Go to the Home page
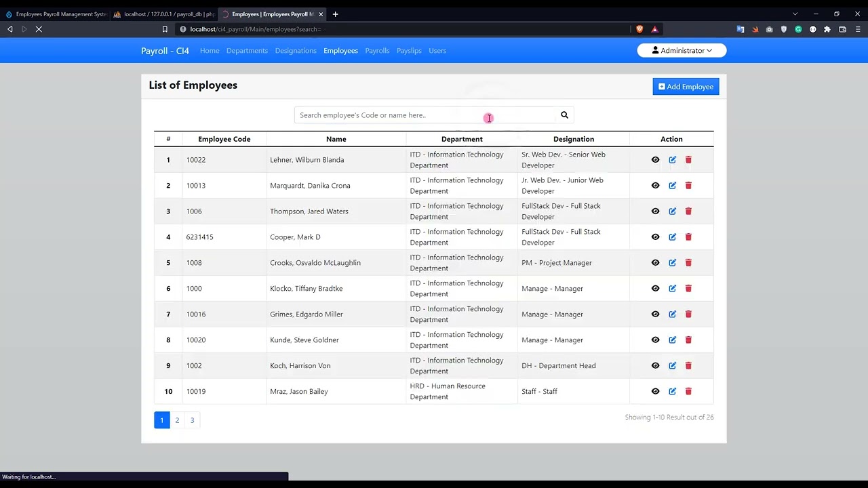Viewport: 868px width, 488px height. [210, 51]
